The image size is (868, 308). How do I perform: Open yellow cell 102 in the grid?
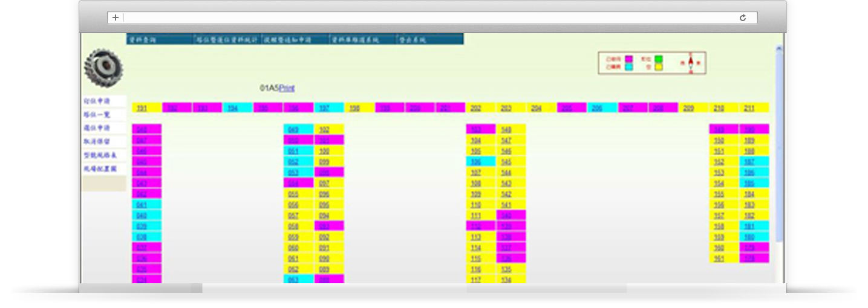coord(324,130)
